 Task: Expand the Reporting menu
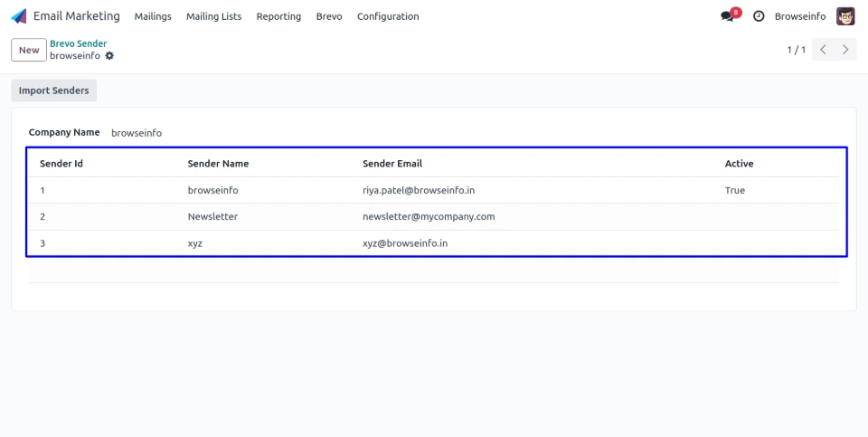pyautogui.click(x=278, y=16)
